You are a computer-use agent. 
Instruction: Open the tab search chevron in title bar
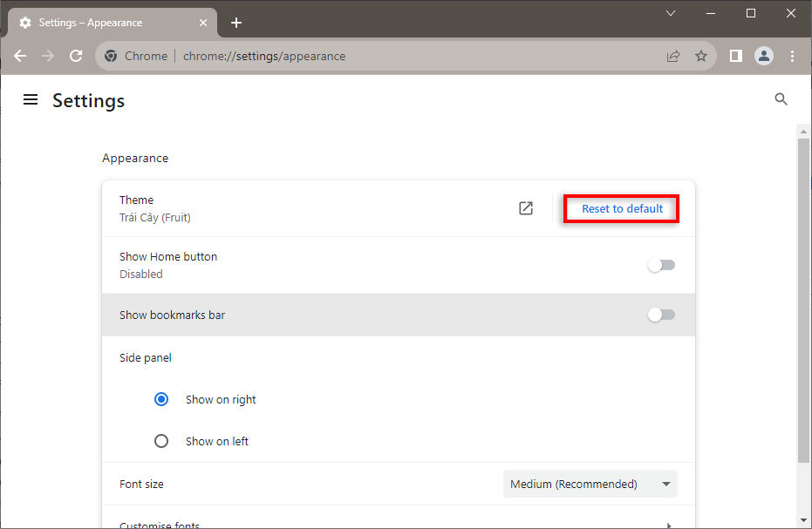click(x=671, y=13)
